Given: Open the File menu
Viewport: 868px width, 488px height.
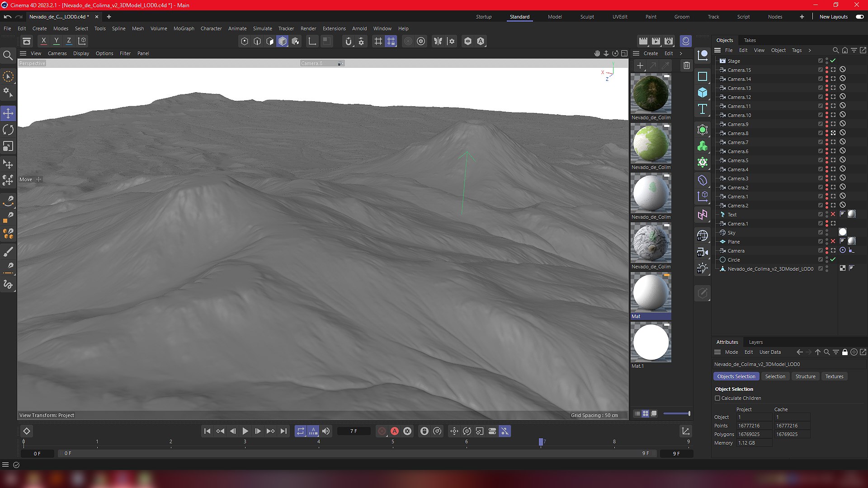Looking at the screenshot, I should pos(7,28).
